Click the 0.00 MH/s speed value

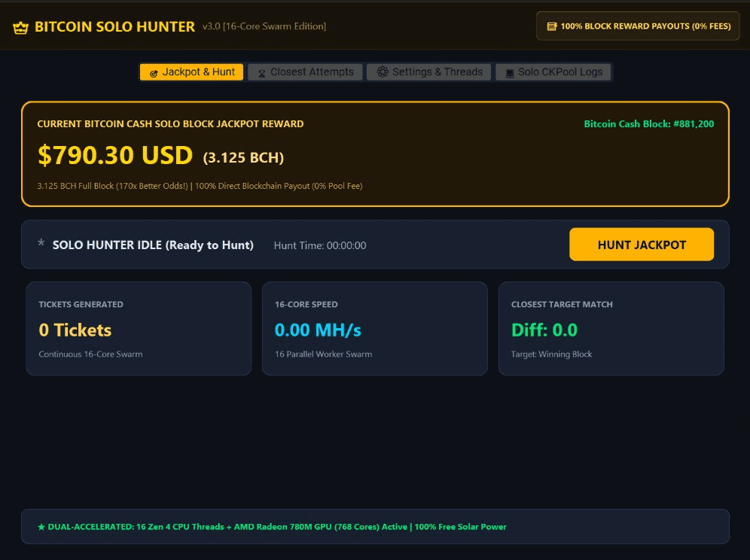pyautogui.click(x=318, y=330)
